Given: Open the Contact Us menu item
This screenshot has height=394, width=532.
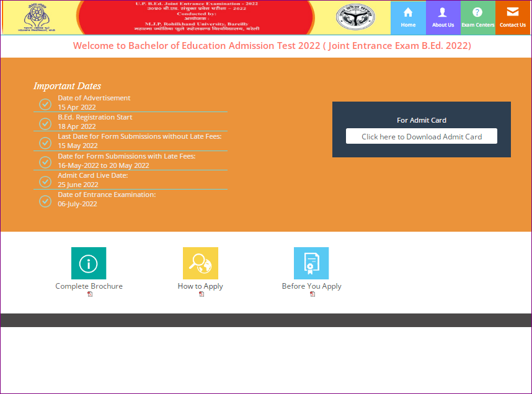Looking at the screenshot, I should click(513, 25).
